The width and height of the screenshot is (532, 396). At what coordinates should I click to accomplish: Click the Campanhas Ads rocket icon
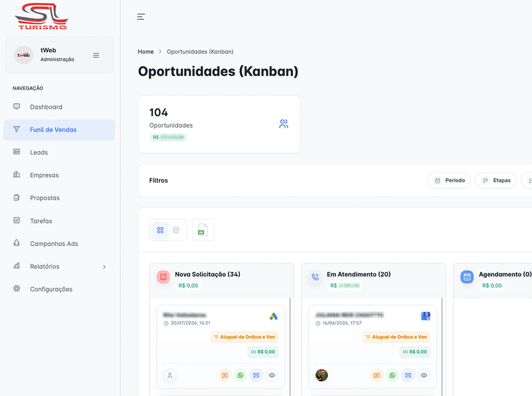17,243
